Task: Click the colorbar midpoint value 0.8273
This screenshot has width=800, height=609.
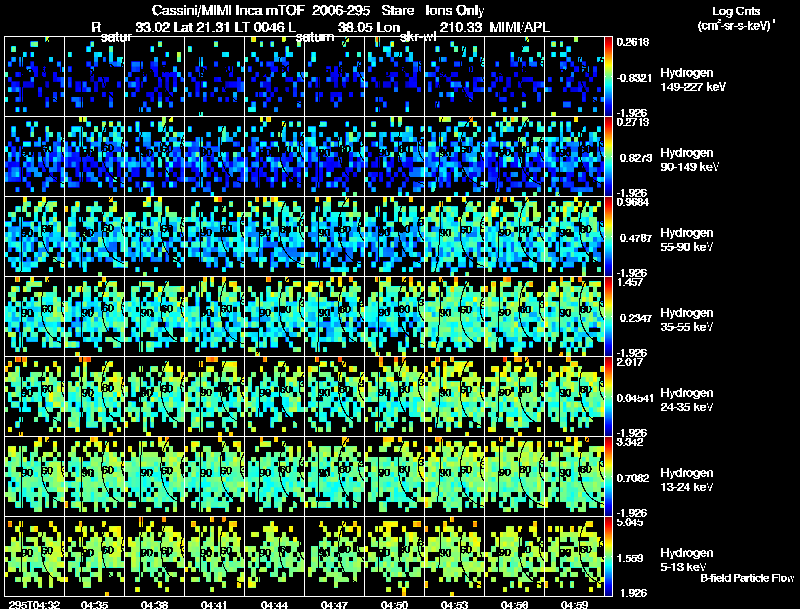Action: 634,158
